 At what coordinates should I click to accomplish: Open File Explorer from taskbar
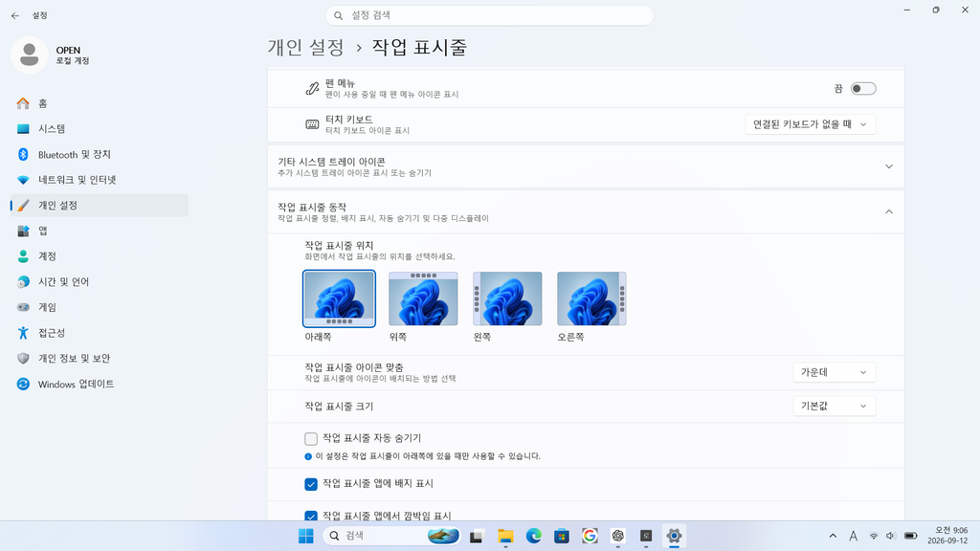click(x=505, y=536)
